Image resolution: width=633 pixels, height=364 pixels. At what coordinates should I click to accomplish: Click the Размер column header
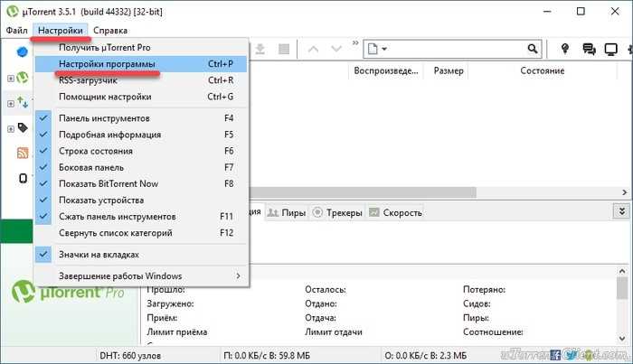coord(449,71)
